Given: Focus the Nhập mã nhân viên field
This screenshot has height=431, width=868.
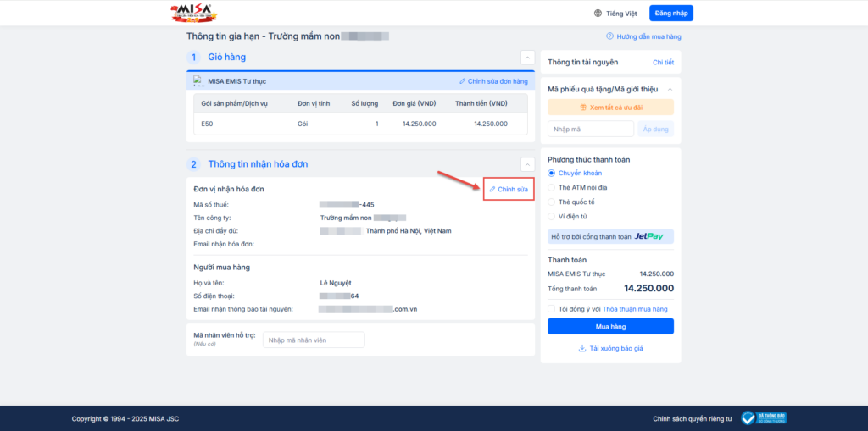Looking at the screenshot, I should tap(314, 340).
